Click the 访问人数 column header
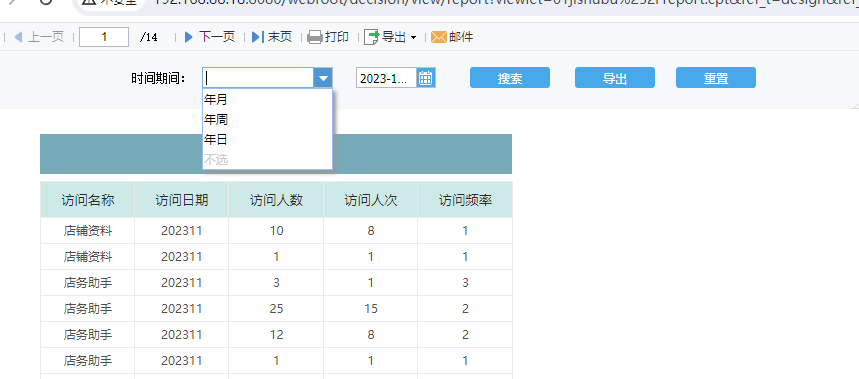The width and height of the screenshot is (859, 379). coord(276,200)
